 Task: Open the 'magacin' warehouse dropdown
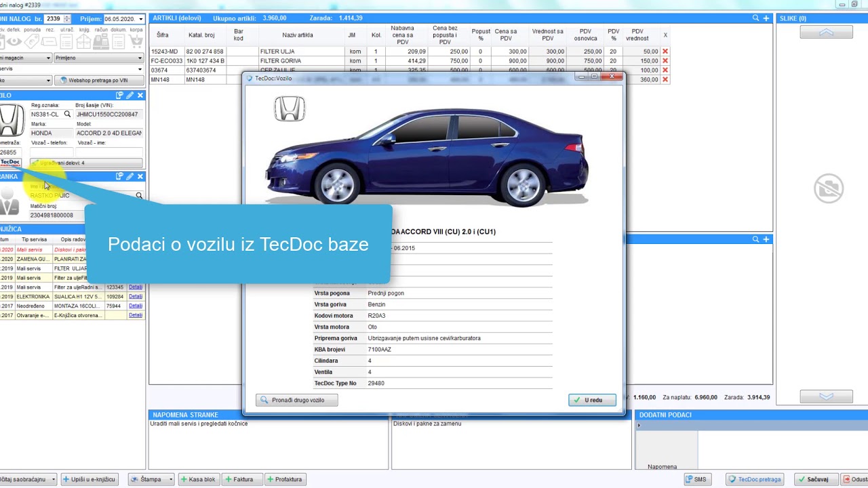click(48, 58)
